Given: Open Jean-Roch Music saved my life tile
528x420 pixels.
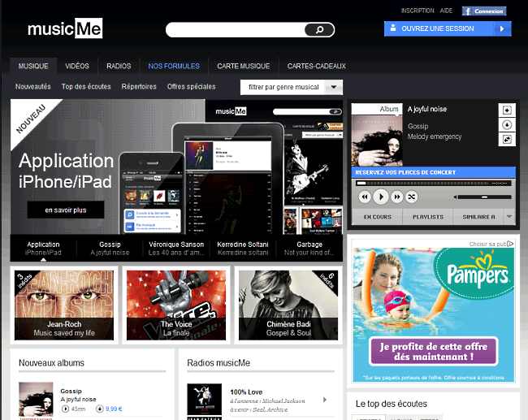Looking at the screenshot, I should (64, 305).
